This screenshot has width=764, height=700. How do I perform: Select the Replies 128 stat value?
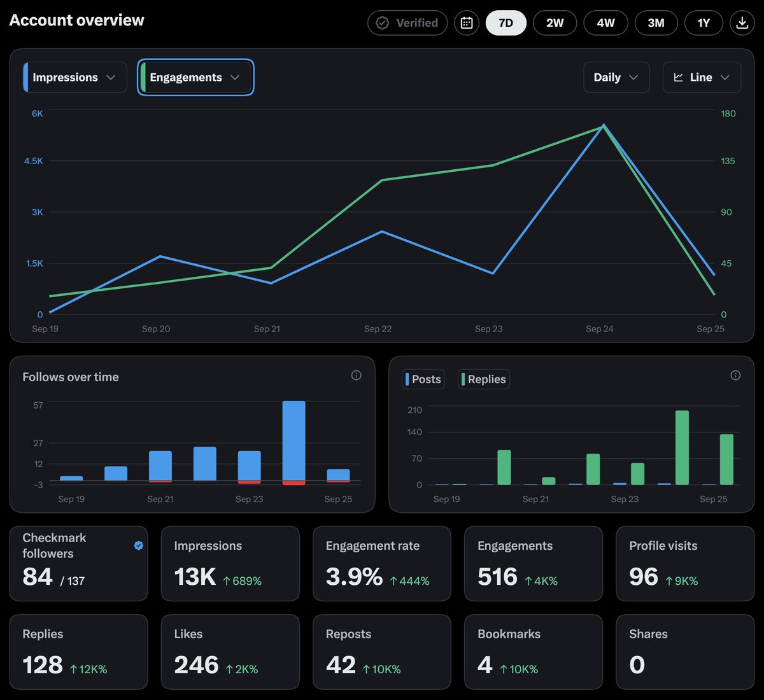(43, 665)
